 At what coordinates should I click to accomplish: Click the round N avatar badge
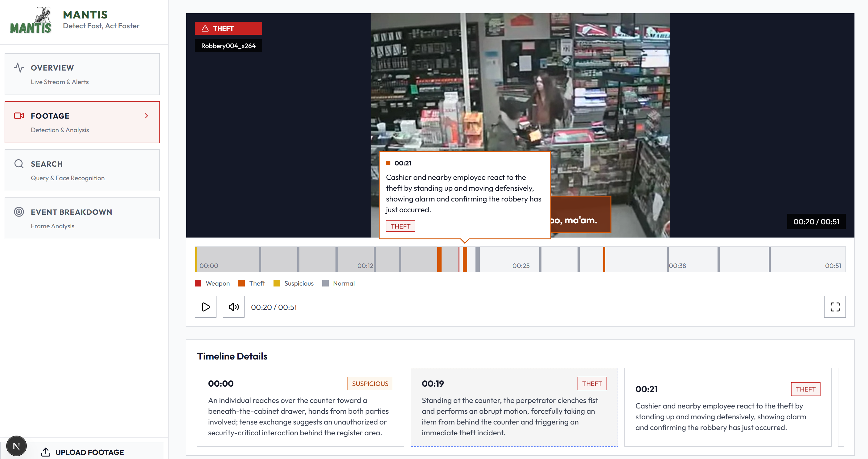[16, 446]
